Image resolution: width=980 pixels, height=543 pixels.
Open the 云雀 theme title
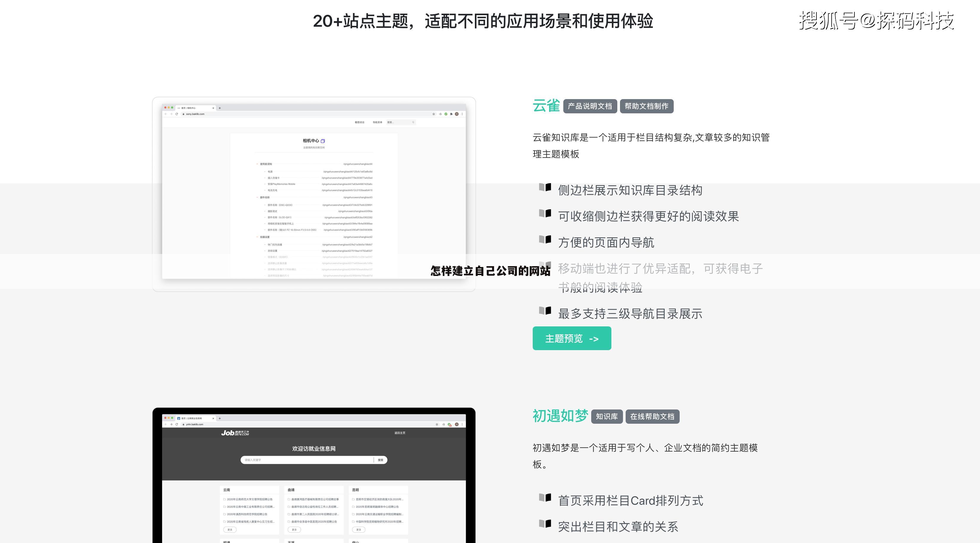point(546,106)
